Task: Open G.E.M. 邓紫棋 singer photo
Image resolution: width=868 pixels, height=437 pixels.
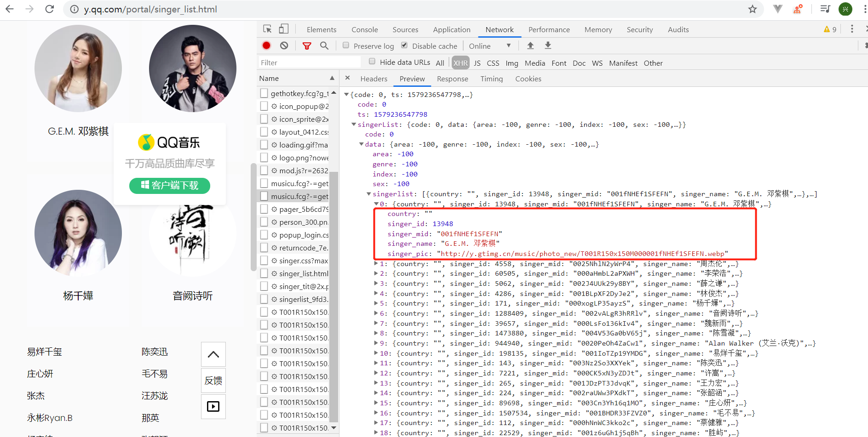Action: click(x=78, y=68)
